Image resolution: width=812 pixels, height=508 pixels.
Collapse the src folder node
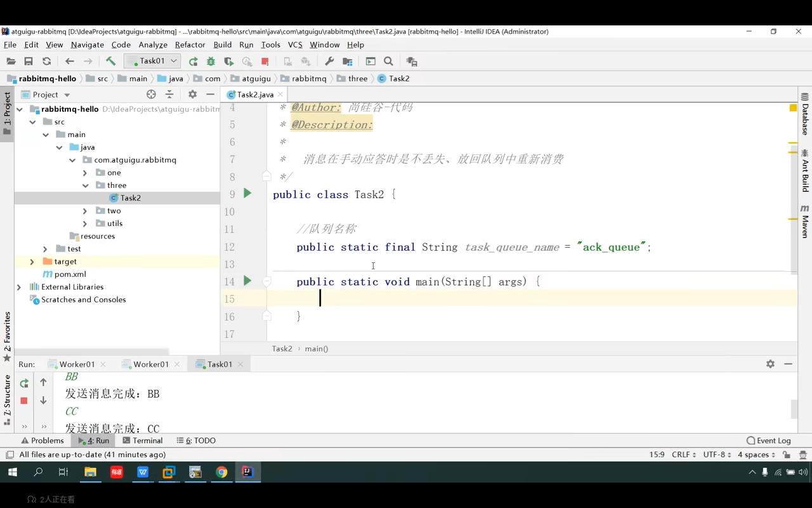tap(32, 122)
